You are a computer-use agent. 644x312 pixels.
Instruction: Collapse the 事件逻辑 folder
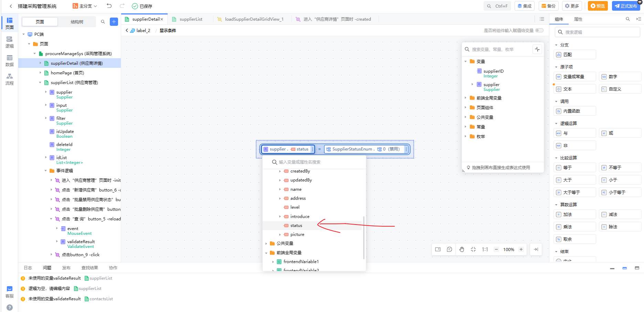click(x=46, y=171)
